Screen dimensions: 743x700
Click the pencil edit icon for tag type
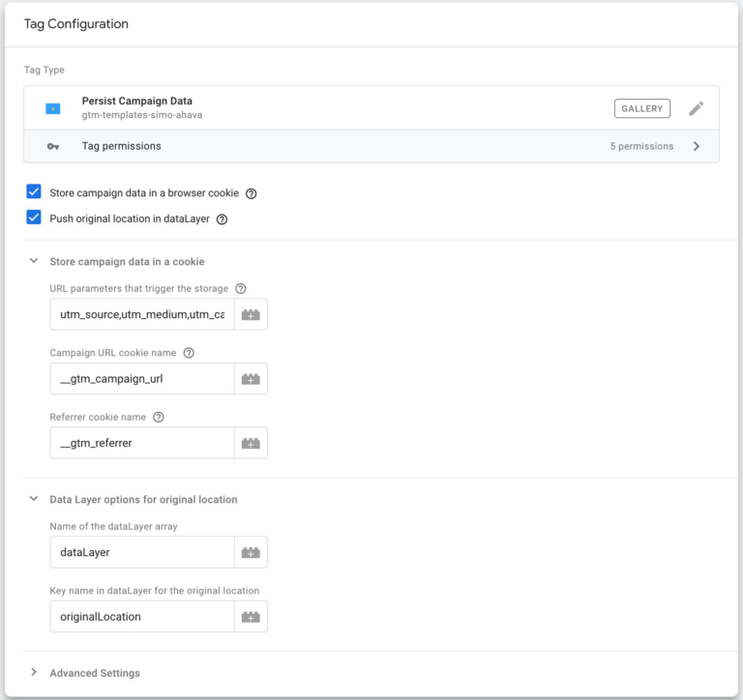[696, 108]
